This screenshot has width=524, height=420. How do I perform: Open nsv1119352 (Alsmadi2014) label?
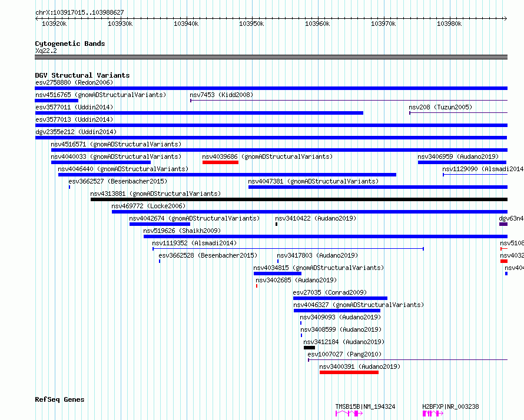click(x=194, y=243)
